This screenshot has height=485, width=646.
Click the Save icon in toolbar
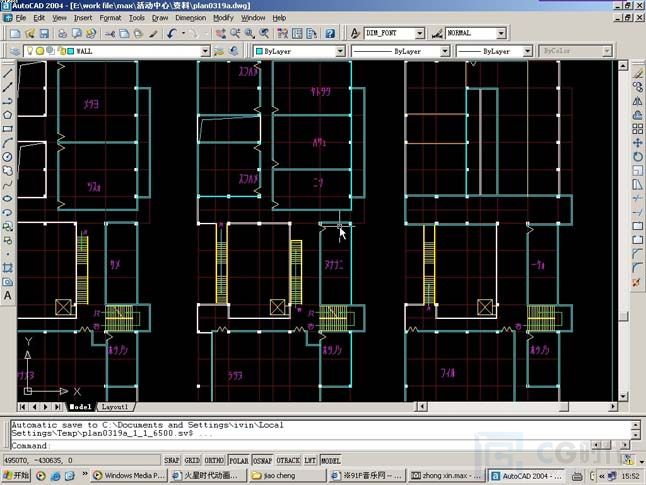[x=44, y=33]
